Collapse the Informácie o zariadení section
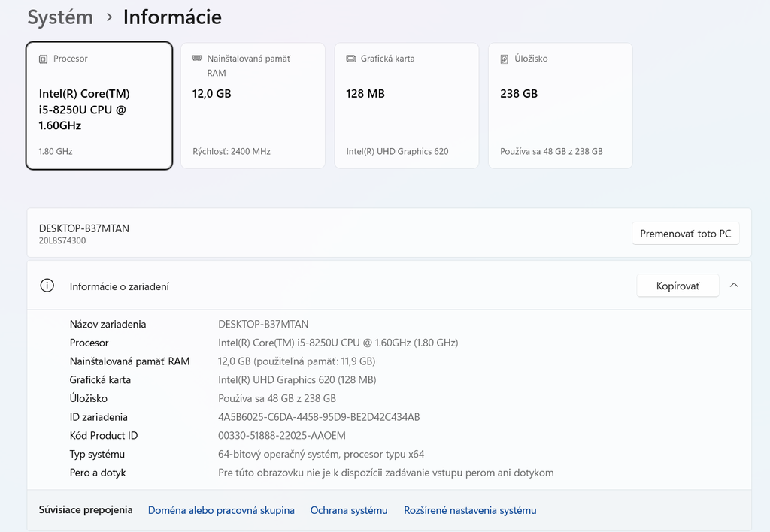 point(734,285)
